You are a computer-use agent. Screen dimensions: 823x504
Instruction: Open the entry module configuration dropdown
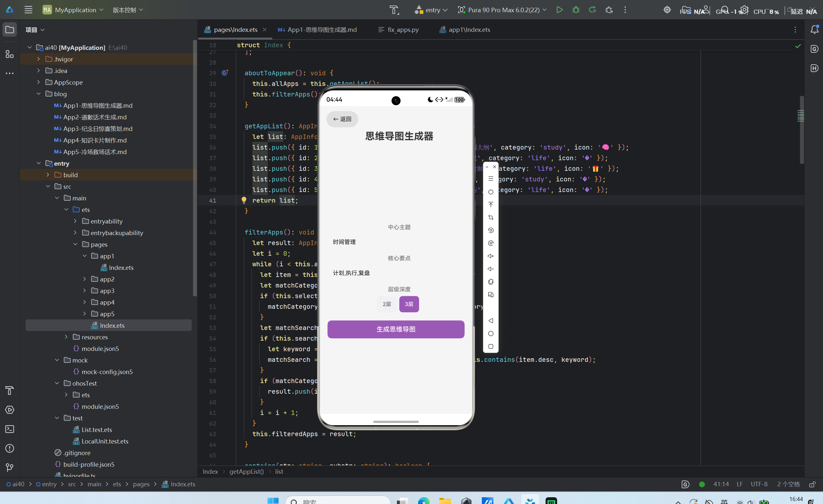coord(431,10)
